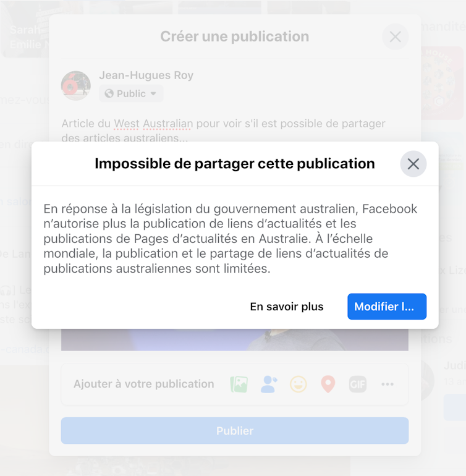This screenshot has width=466, height=476.
Task: Open the Public audience dropdown
Action: tap(131, 93)
